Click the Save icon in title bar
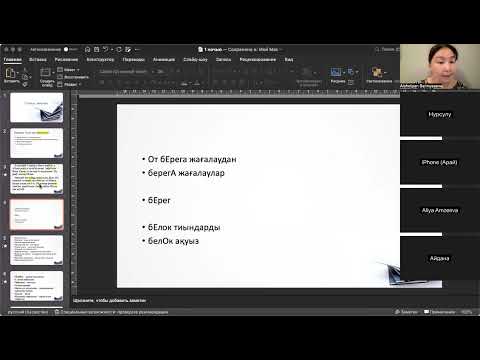Image resolution: width=480 pixels, height=360 pixels. pyautogui.click(x=97, y=49)
